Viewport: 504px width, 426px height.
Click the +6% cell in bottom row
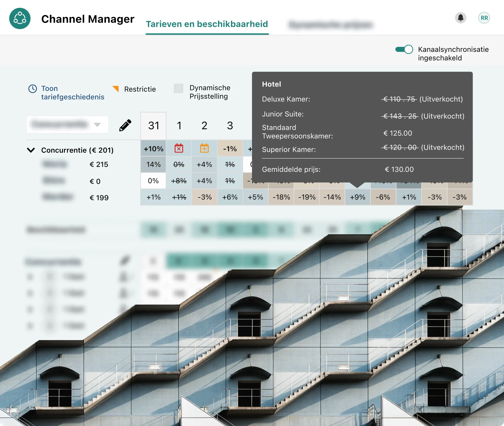230,197
